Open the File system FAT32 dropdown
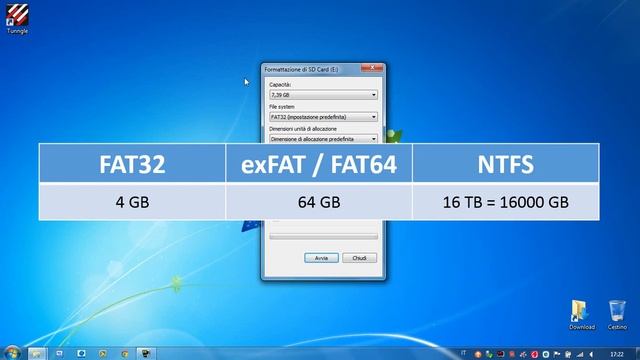 tap(323, 117)
